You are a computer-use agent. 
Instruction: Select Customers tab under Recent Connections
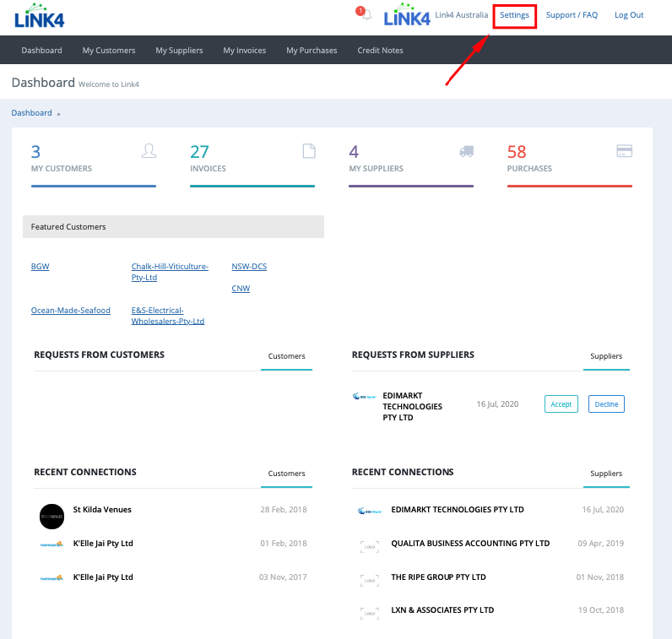286,474
